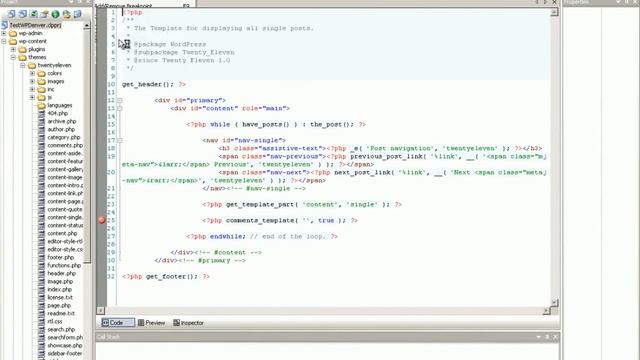Open footer.php in the project tree
640x360 pixels.
60,258
